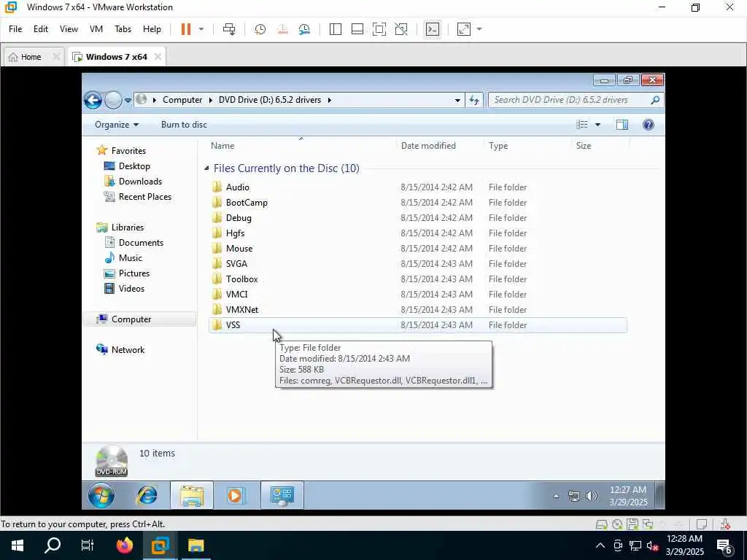Expand the address bar history dropdown
Viewport: 747px width, 560px height.
click(457, 100)
